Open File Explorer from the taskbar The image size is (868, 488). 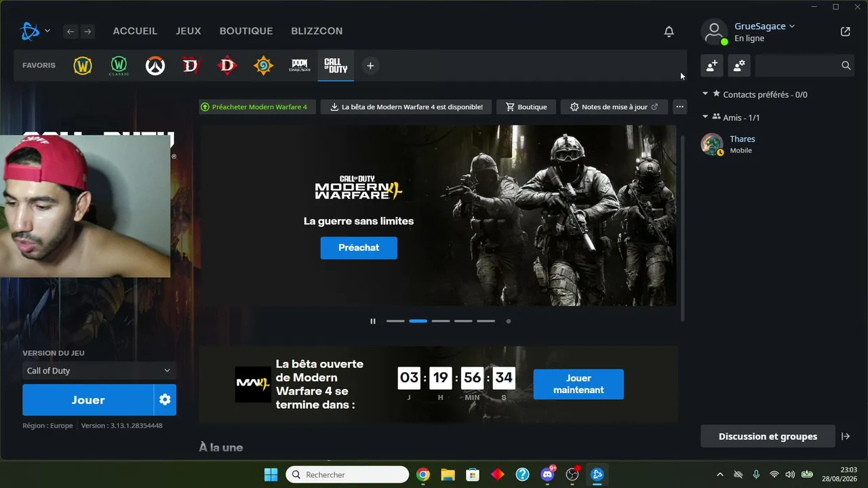coord(448,474)
